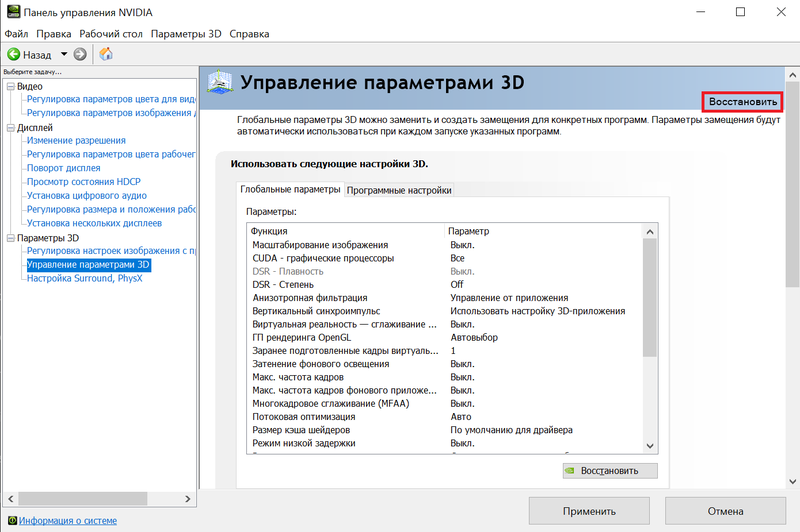
Task: Open Регулировка размера и положения task
Action: tap(111, 209)
